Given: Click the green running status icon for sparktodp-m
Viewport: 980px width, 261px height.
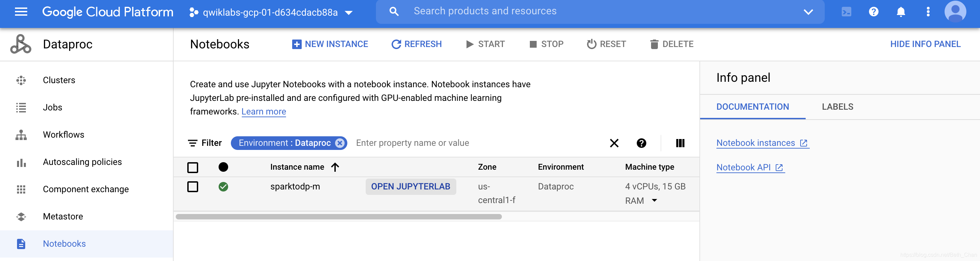Looking at the screenshot, I should (223, 187).
